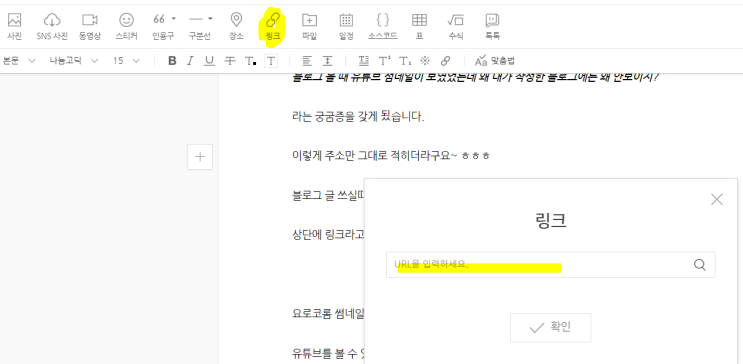
Task: Open SNS 사진 cloud photo import
Action: (x=52, y=26)
